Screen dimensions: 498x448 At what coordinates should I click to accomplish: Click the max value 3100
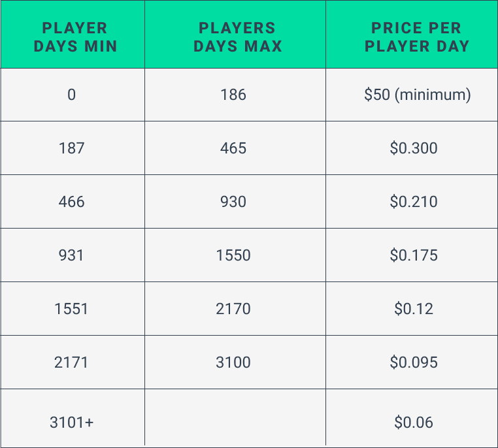235,362
